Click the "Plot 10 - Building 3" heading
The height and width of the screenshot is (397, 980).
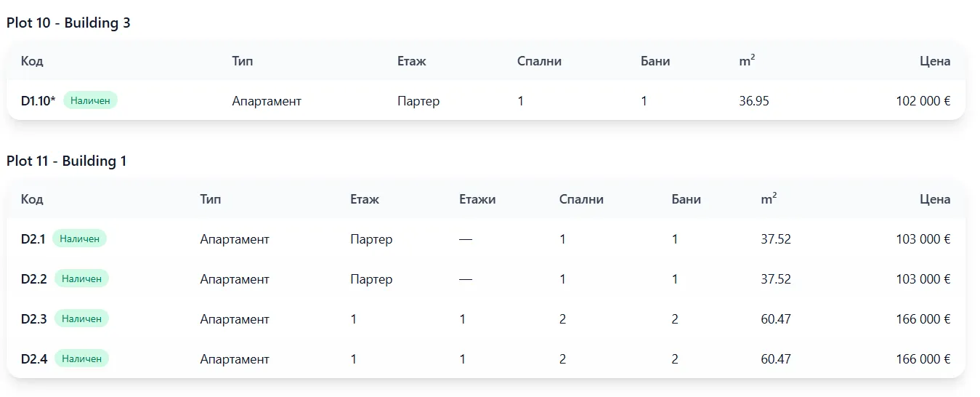[68, 23]
